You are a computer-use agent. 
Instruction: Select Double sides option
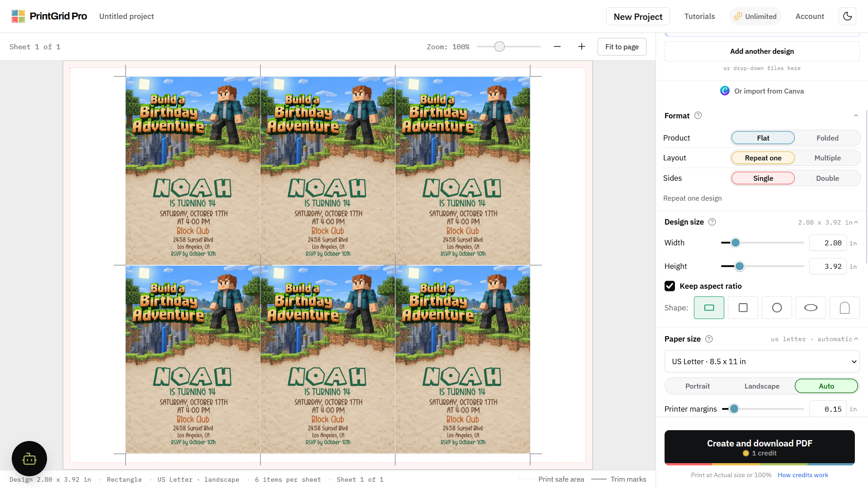coord(827,178)
